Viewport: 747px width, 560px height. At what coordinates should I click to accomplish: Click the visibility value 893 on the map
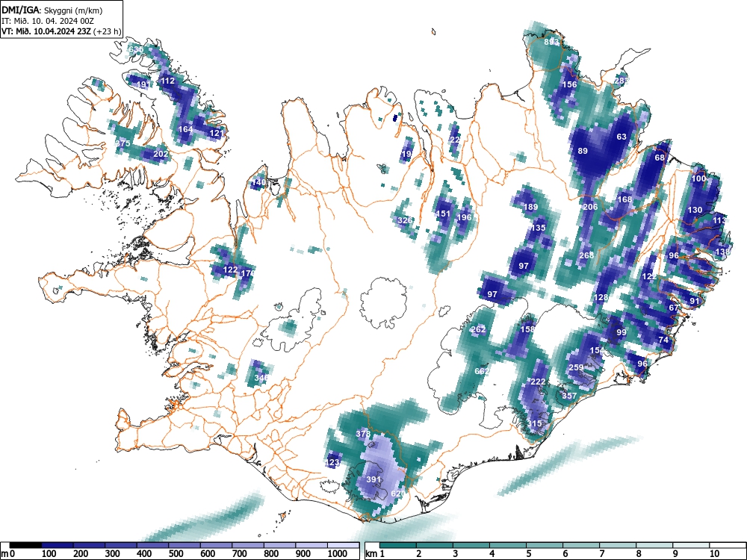point(552,42)
